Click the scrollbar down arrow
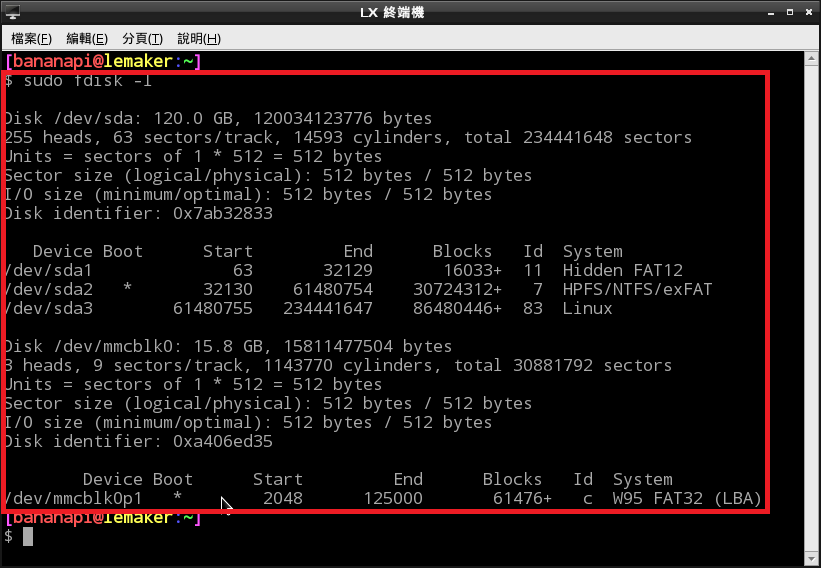 (x=813, y=560)
